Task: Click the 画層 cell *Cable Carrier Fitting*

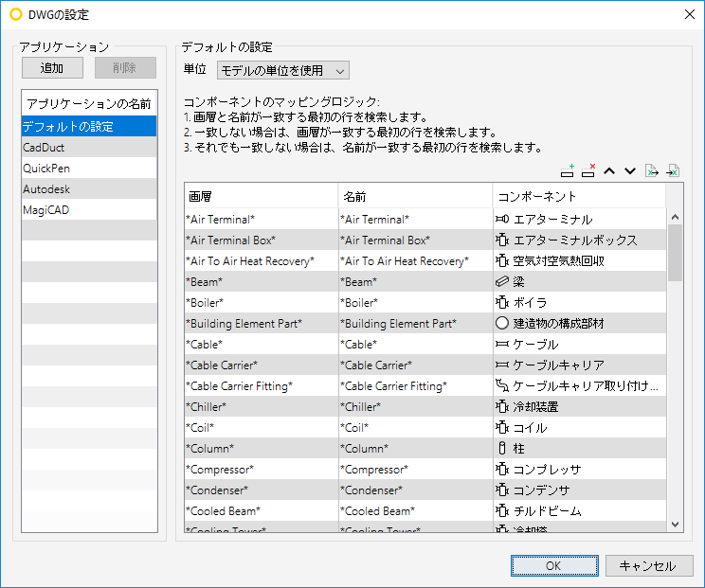Action: coord(262,386)
